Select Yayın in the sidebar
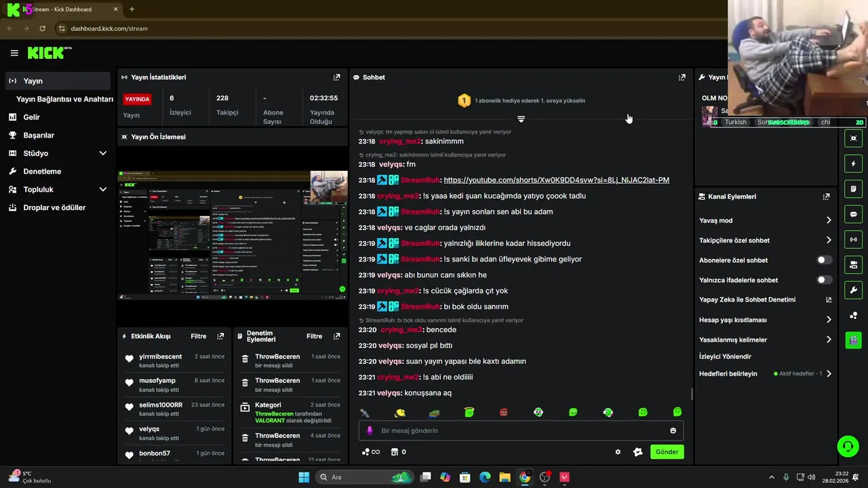 (x=58, y=81)
